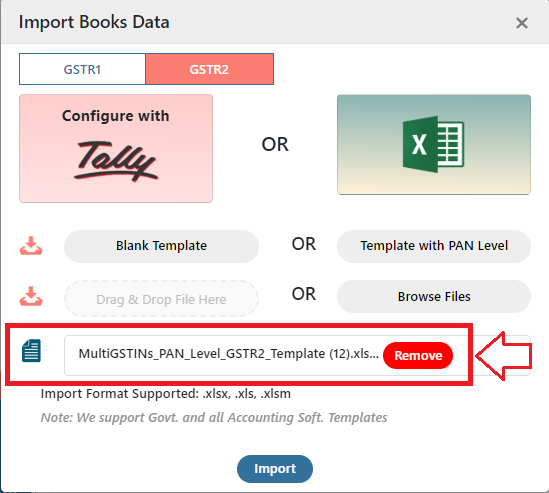Open Browse Files picker
The image size is (549, 493).
pyautogui.click(x=434, y=297)
